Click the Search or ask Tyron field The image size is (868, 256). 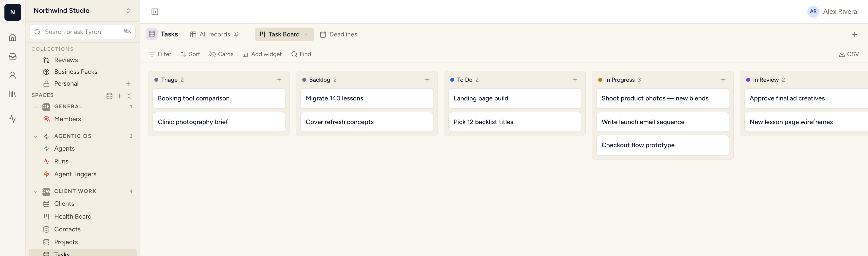83,32
